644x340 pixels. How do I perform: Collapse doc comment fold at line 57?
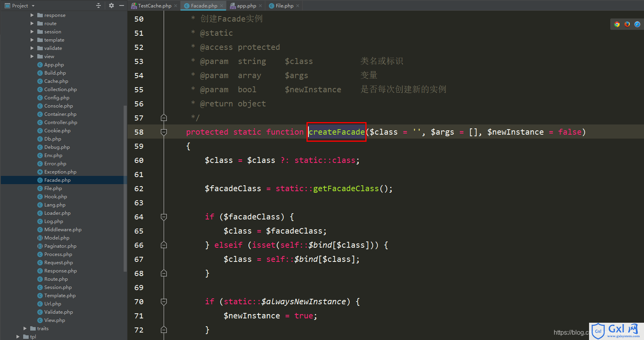pyautogui.click(x=164, y=118)
